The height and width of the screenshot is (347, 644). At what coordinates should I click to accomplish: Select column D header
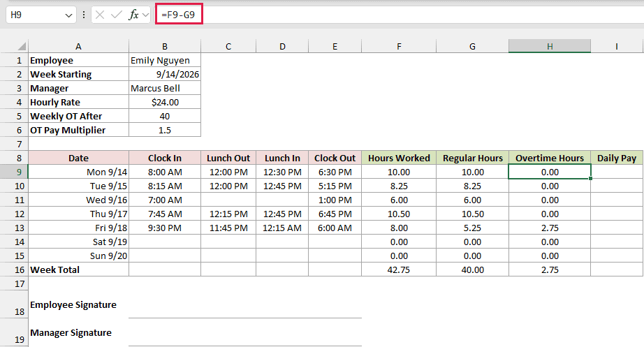pos(282,46)
